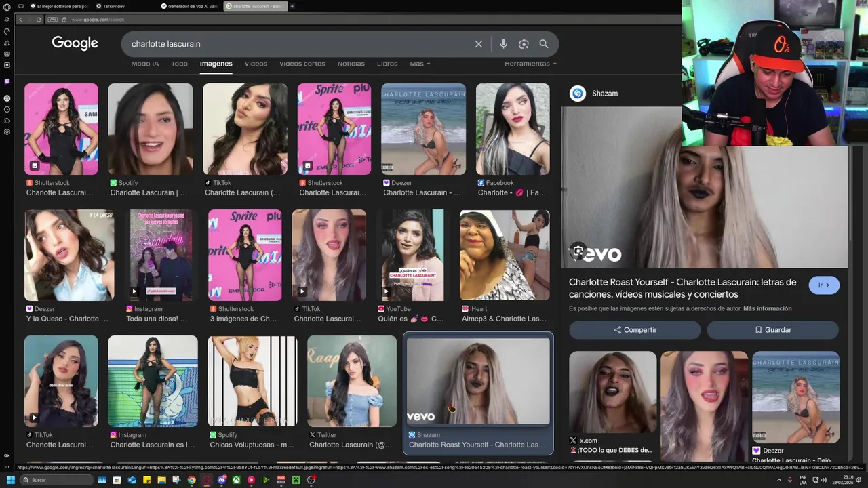The image size is (868, 488).
Task: Select the Noticias search tab
Action: pyautogui.click(x=351, y=64)
